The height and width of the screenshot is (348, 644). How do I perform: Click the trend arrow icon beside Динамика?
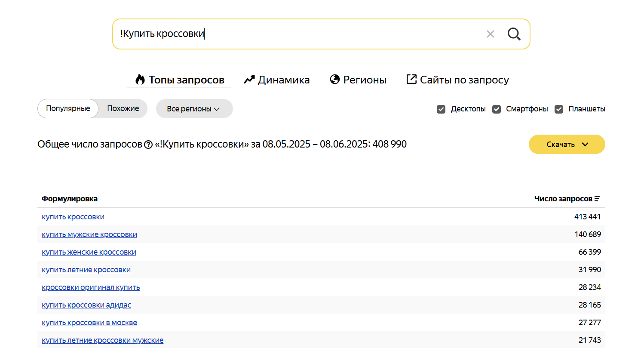pyautogui.click(x=249, y=80)
